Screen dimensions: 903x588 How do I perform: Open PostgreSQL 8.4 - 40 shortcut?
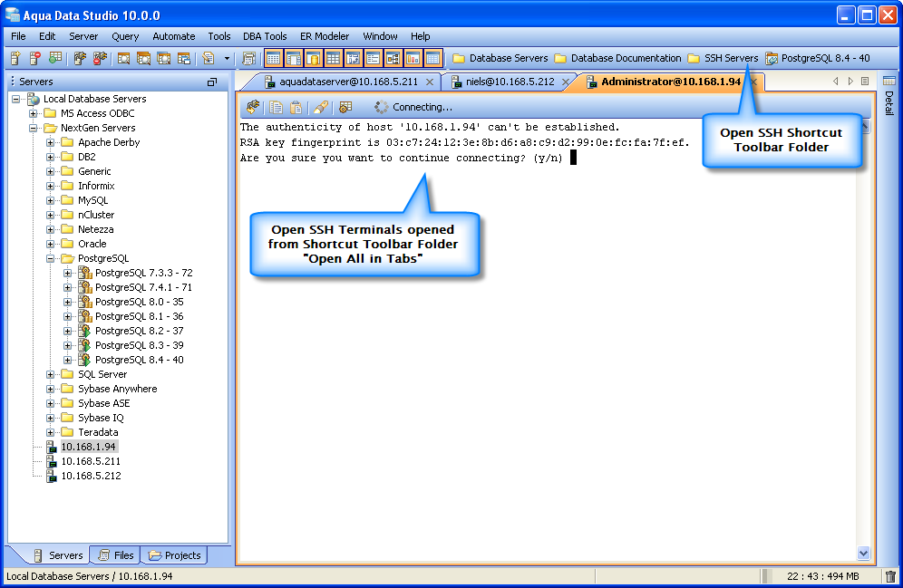[818, 58]
